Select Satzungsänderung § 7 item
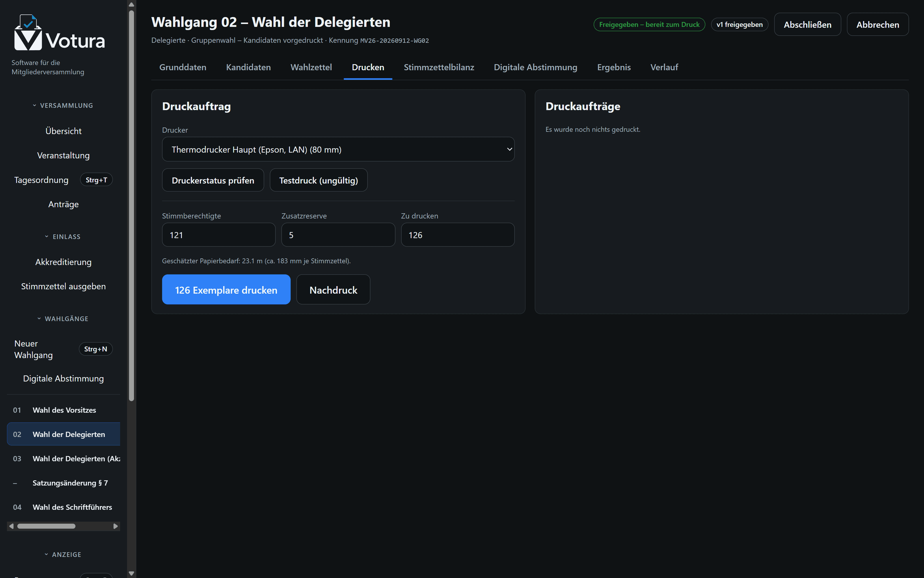This screenshot has width=924, height=578. pyautogui.click(x=64, y=483)
